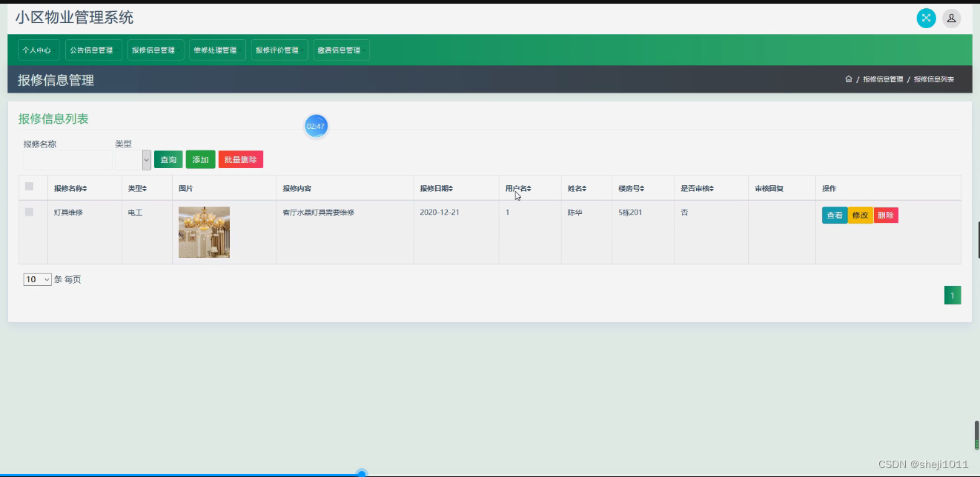Click the 添加 button to add a record
The width and height of the screenshot is (980, 477).
click(x=200, y=159)
